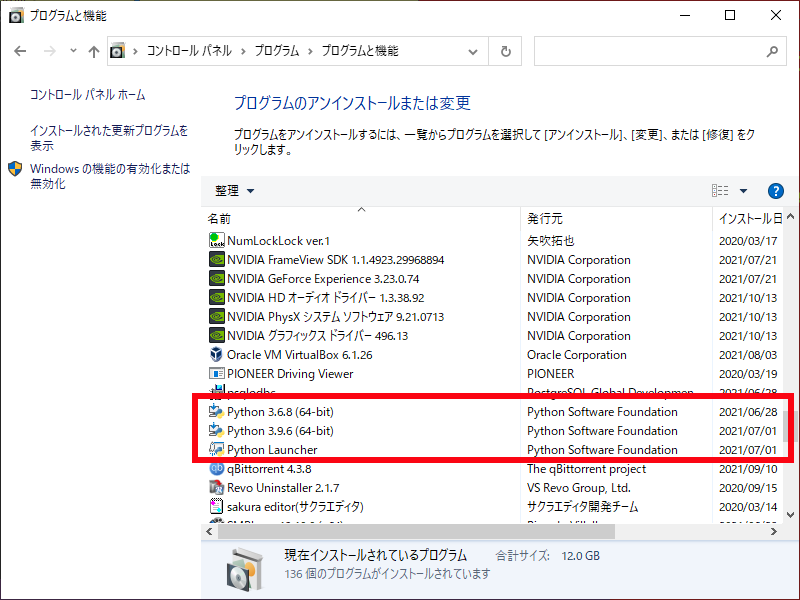The image size is (800, 600).
Task: Open インストールされた更新プログラムを表示 link
Action: pyautogui.click(x=109, y=138)
